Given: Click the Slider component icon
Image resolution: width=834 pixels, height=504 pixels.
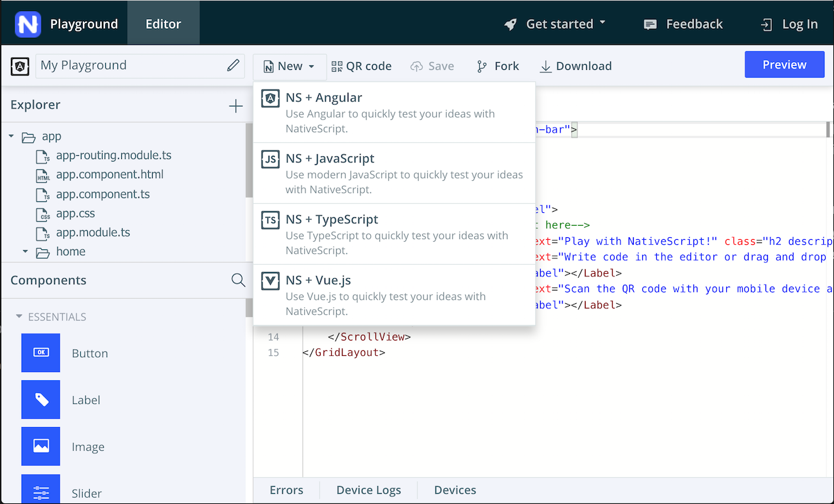Looking at the screenshot, I should [x=40, y=489].
